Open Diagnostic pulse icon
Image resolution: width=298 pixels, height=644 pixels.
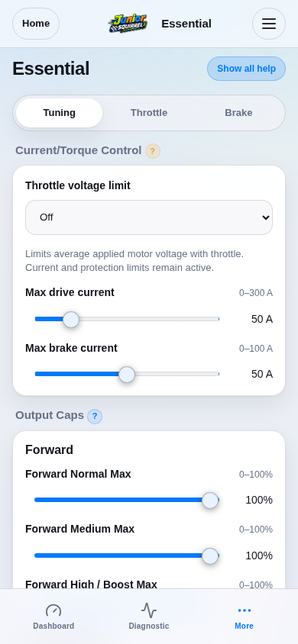click(149, 610)
